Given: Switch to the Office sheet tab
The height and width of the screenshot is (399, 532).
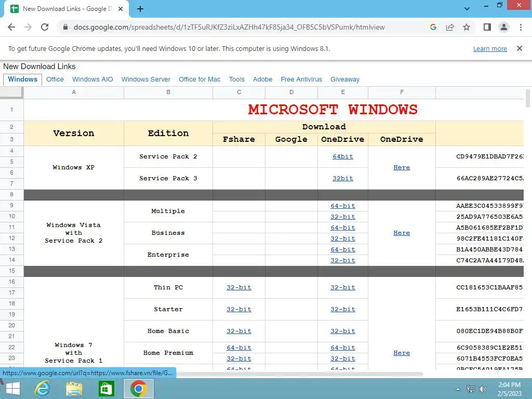Looking at the screenshot, I should pyautogui.click(x=55, y=79).
